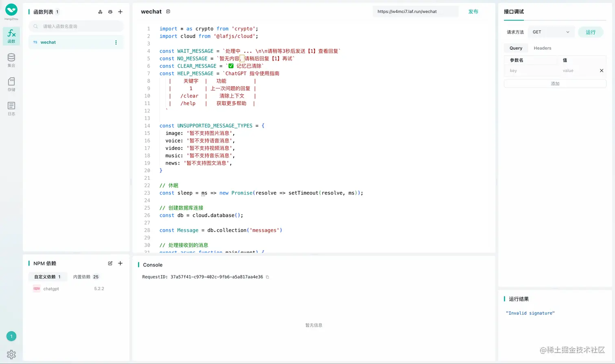Click the wechat function title in the editor header
This screenshot has width=615, height=364.
click(151, 11)
